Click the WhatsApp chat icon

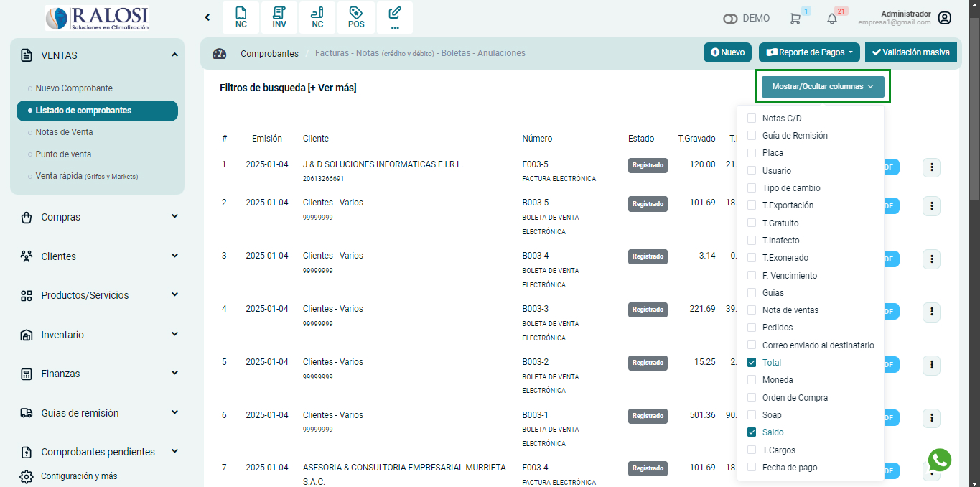click(x=939, y=460)
